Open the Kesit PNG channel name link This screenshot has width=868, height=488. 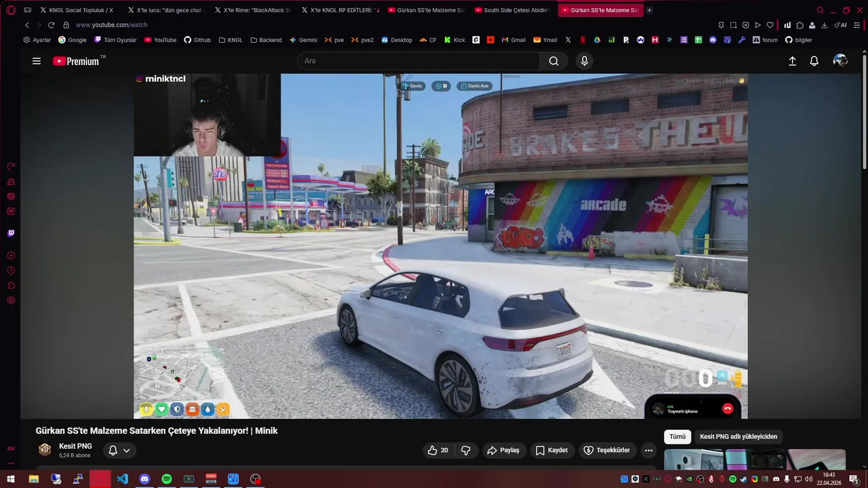(x=75, y=446)
